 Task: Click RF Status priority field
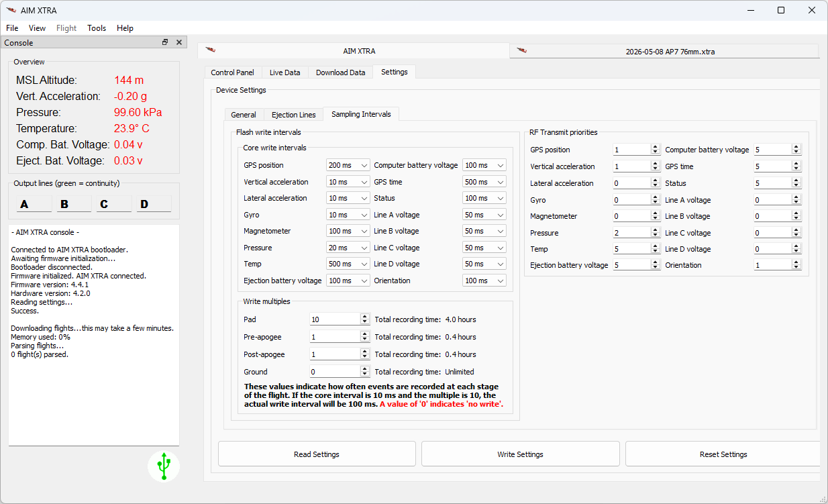click(x=777, y=183)
